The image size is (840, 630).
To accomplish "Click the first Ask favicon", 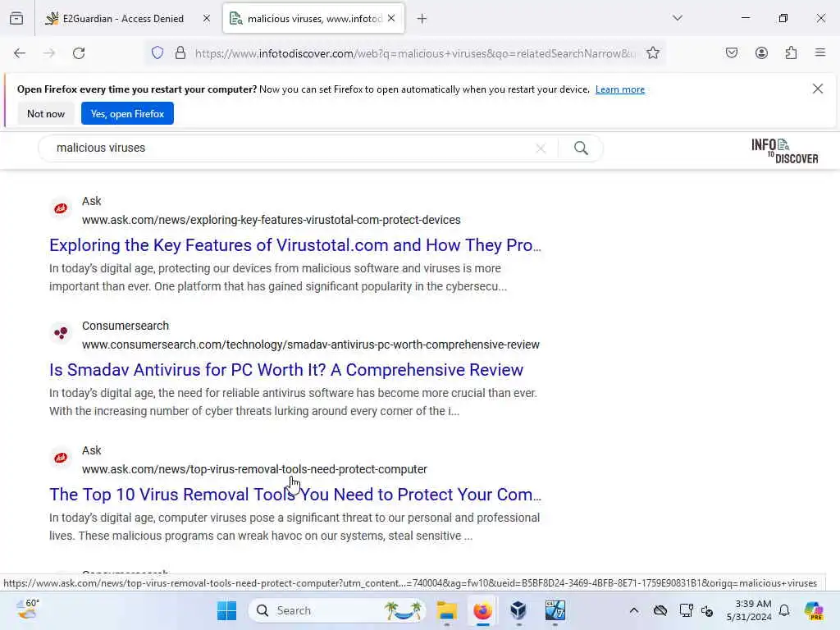I will pyautogui.click(x=61, y=208).
